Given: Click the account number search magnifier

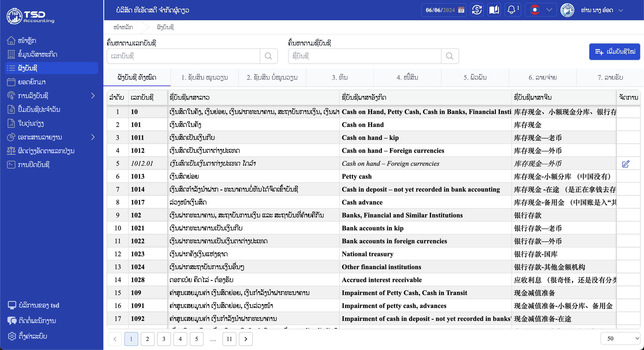Looking at the screenshot, I should (x=268, y=56).
